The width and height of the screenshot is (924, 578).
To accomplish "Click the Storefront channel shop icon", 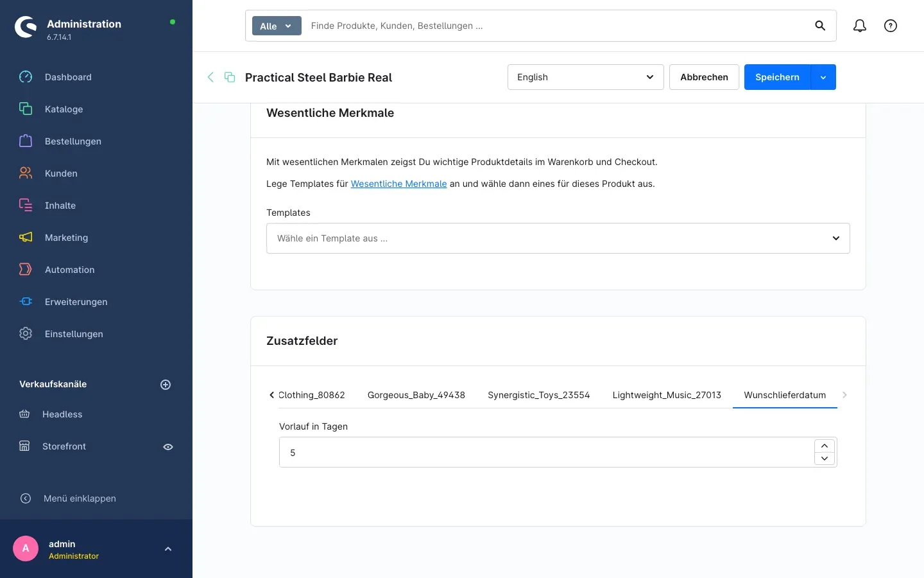I will [24, 446].
